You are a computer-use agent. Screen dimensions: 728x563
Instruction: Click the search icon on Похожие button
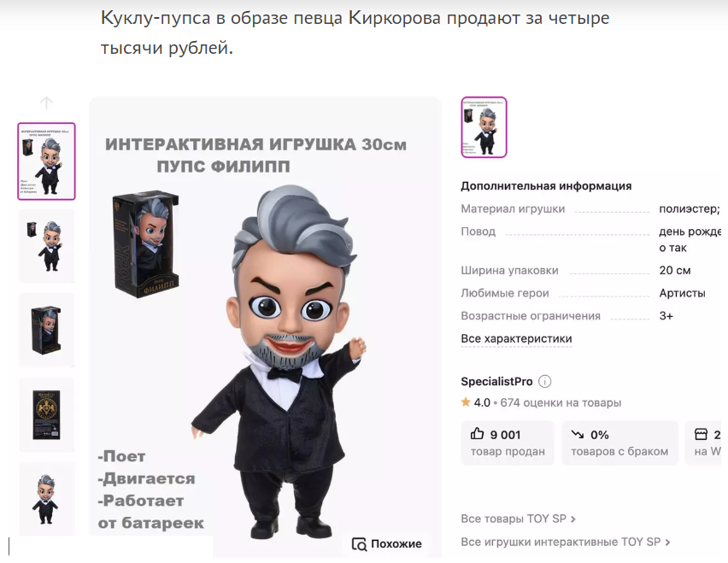359,544
